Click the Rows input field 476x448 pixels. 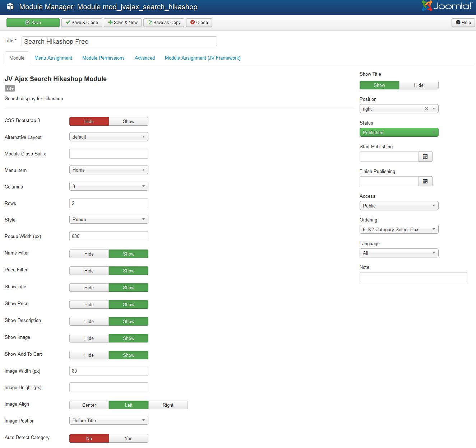109,203
